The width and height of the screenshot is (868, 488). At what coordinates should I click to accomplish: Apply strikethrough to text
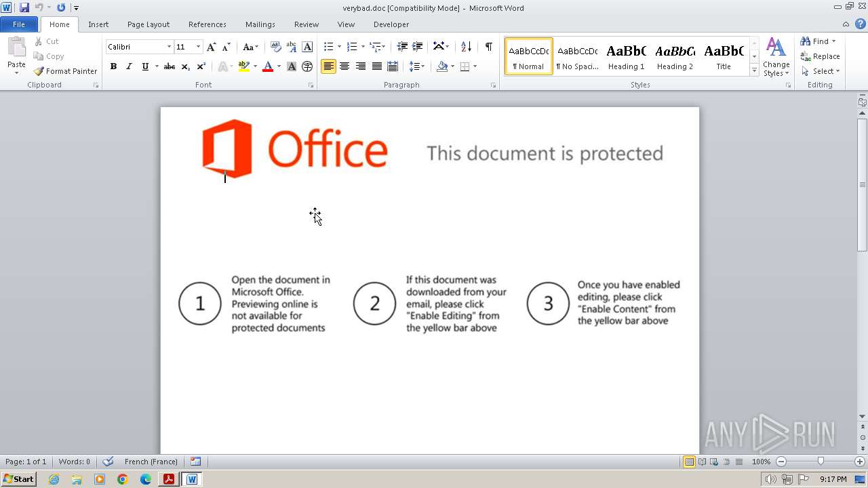[170, 66]
